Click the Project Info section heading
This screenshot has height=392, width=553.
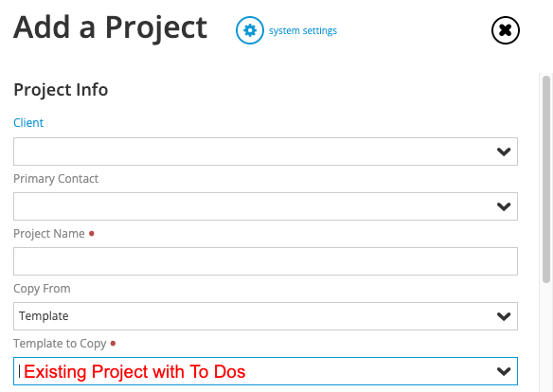click(x=61, y=90)
